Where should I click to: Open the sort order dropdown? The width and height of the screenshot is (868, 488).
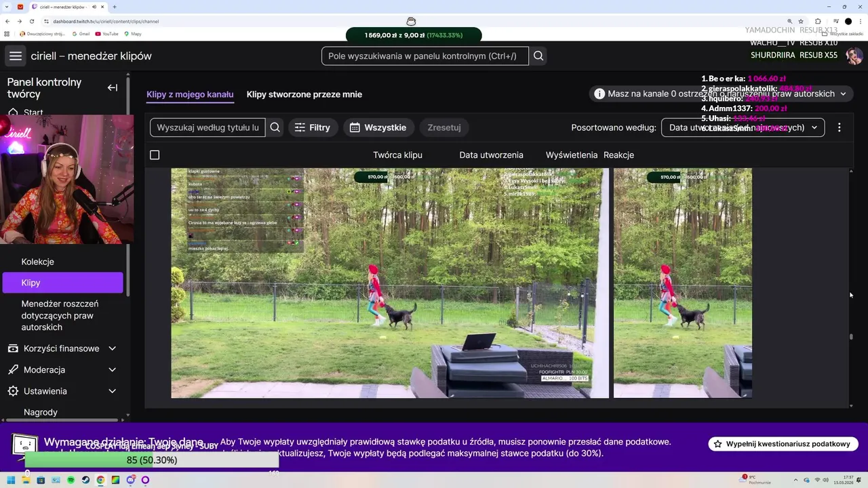click(743, 127)
